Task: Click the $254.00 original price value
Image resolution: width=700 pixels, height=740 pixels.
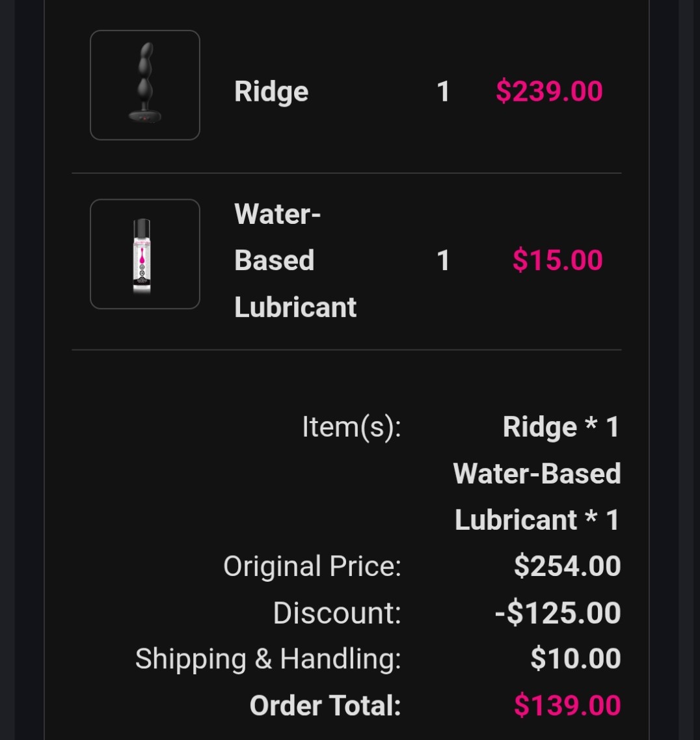Action: (x=567, y=566)
